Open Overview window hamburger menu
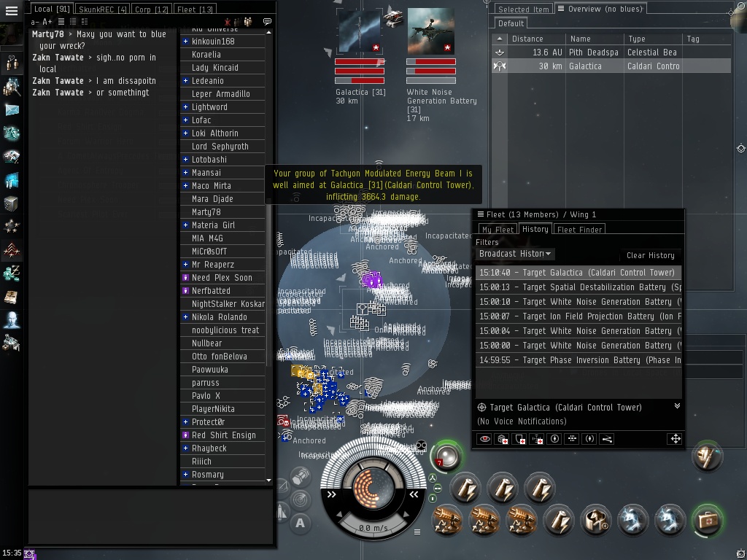 tap(561, 8)
